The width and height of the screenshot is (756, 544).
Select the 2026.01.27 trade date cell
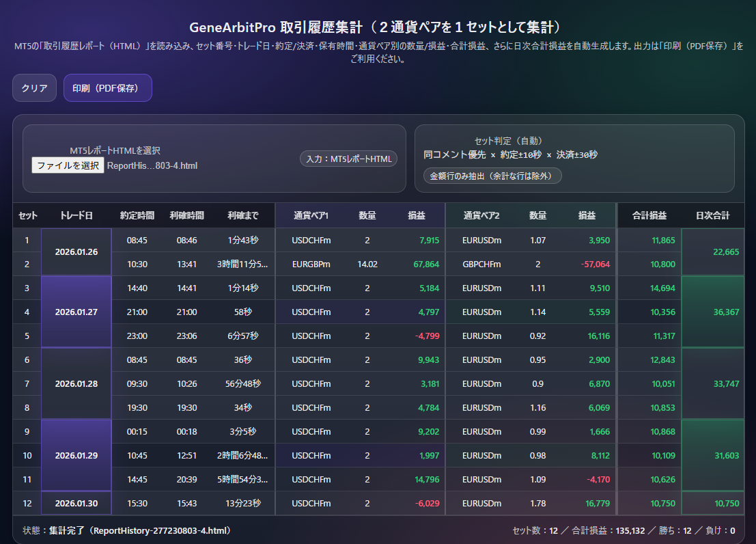(x=76, y=312)
